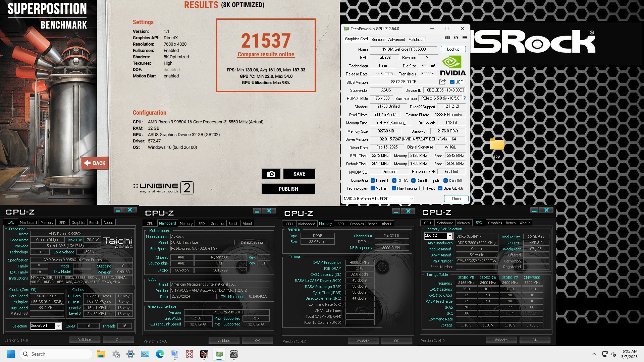Screen dimensions: 644x362
Task: Switch to the Sensors tab in GPU-Z
Action: pyautogui.click(x=378, y=40)
